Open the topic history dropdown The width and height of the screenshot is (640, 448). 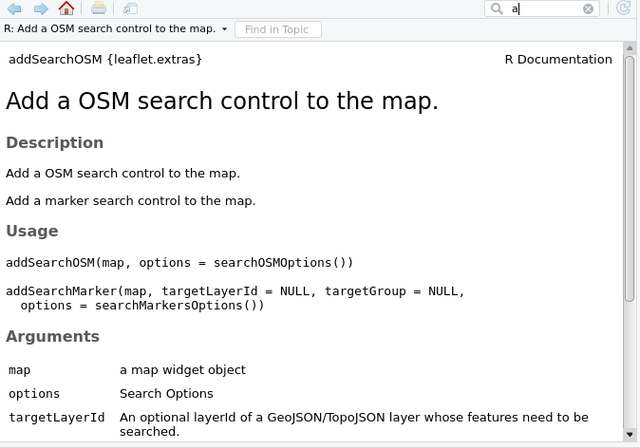224,29
